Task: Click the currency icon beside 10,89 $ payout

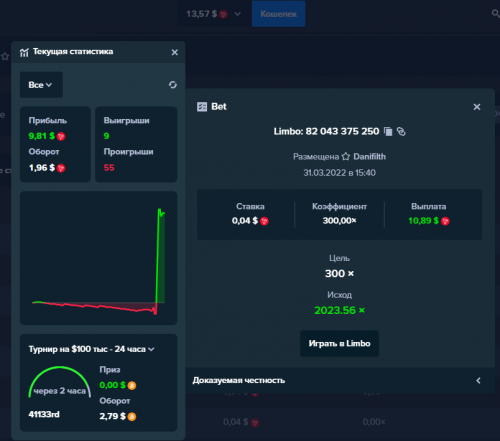Action: coord(445,221)
